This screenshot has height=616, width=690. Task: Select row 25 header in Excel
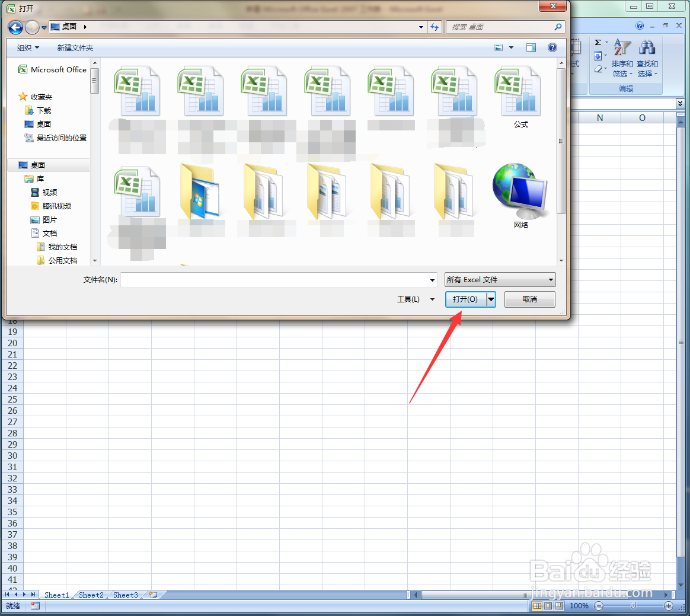click(x=12, y=400)
